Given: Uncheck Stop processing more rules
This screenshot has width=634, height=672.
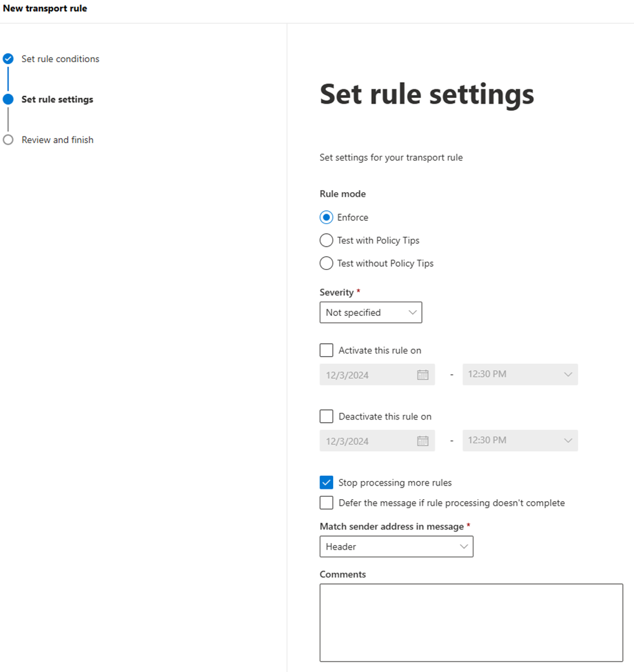Looking at the screenshot, I should pyautogui.click(x=327, y=482).
